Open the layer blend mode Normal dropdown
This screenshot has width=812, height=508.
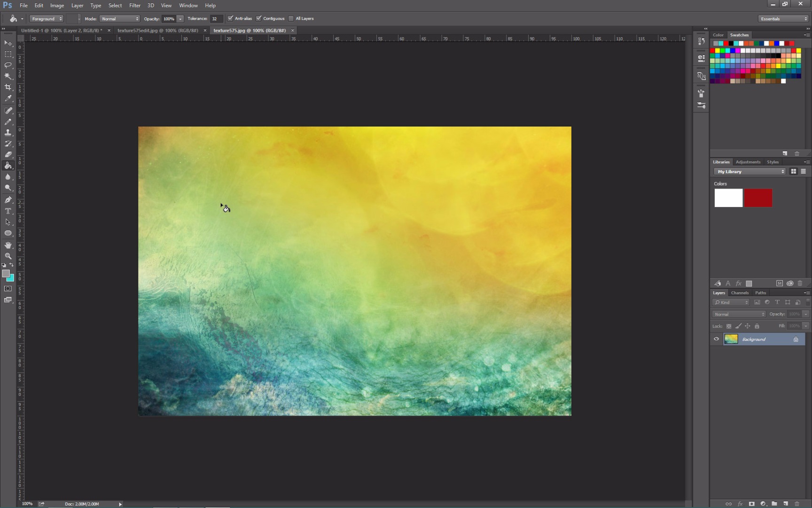[739, 314]
